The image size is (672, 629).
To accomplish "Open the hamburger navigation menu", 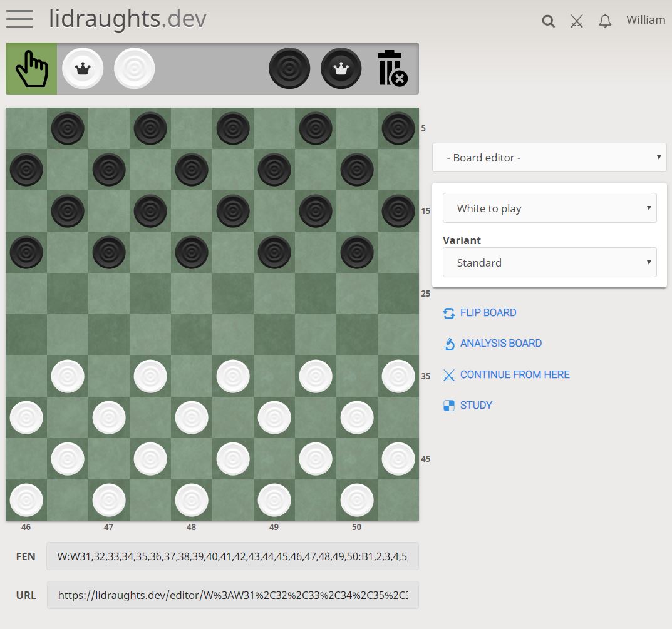I will pos(19,19).
